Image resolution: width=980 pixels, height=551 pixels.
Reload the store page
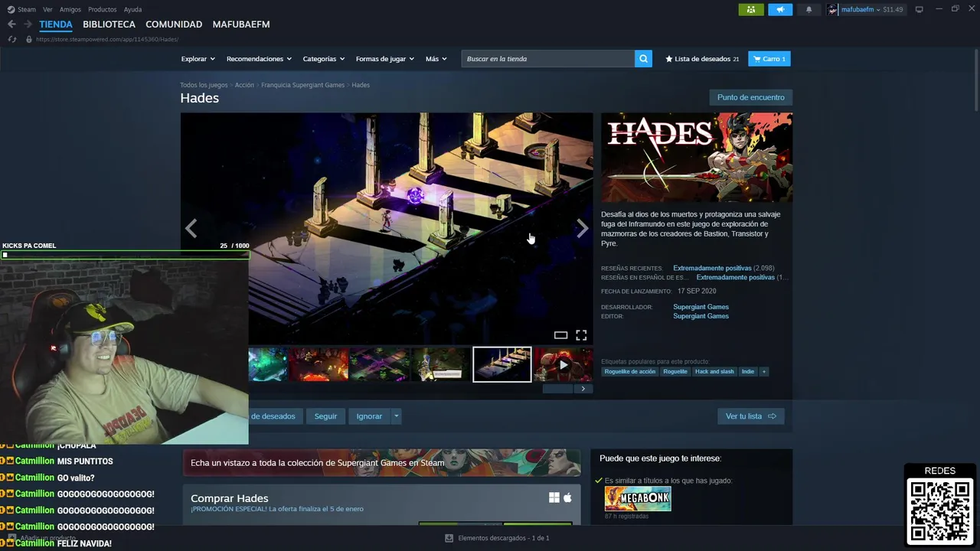(11, 39)
